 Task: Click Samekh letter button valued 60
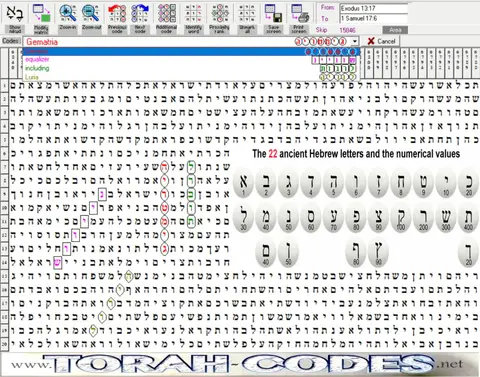point(311,218)
